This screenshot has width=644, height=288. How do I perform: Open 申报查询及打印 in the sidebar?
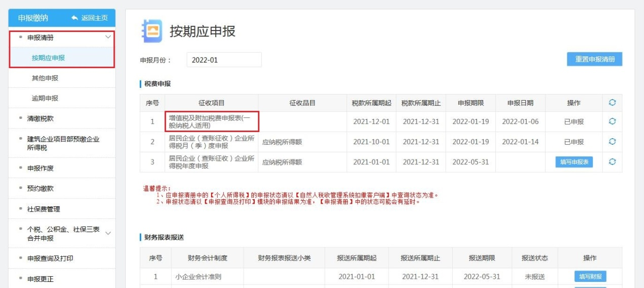pyautogui.click(x=50, y=259)
